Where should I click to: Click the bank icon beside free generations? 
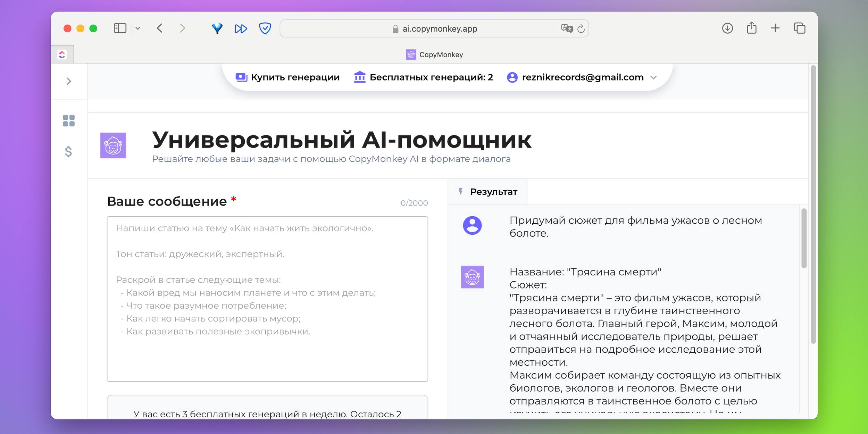(360, 77)
